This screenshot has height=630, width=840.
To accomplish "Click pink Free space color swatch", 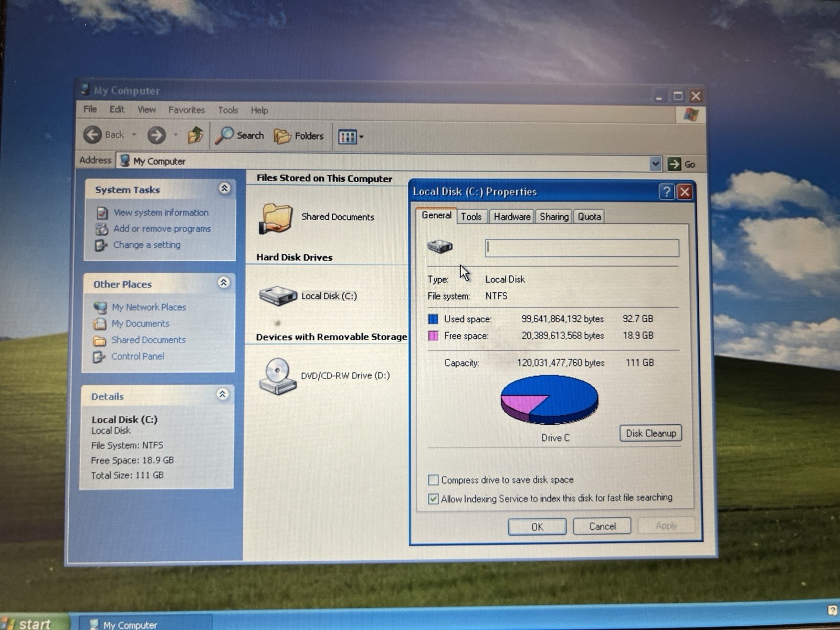I will pos(433,336).
